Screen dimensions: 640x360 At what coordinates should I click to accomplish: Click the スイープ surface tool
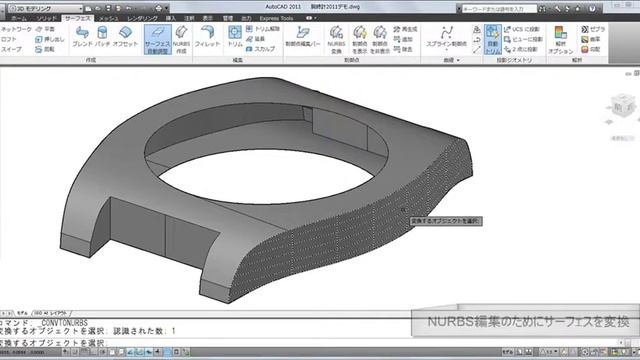(x=11, y=49)
